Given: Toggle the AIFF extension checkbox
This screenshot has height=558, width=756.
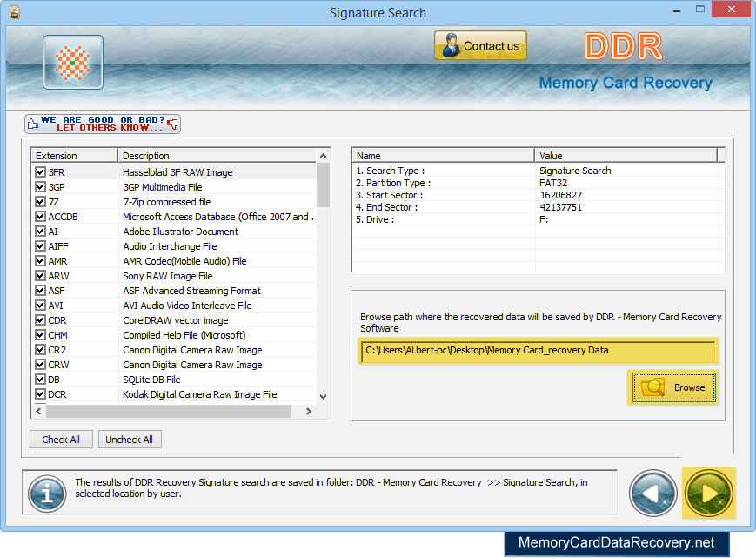Looking at the screenshot, I should click(41, 246).
